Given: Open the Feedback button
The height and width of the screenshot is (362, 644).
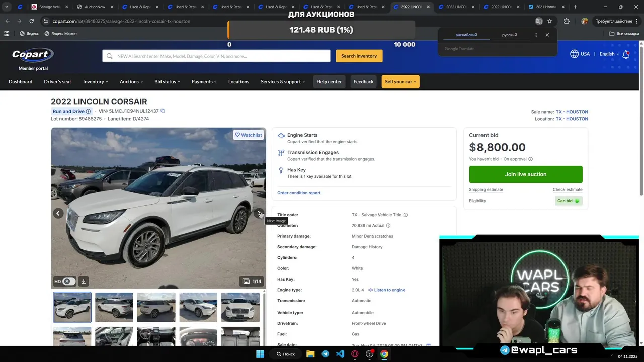Looking at the screenshot, I should [x=363, y=82].
